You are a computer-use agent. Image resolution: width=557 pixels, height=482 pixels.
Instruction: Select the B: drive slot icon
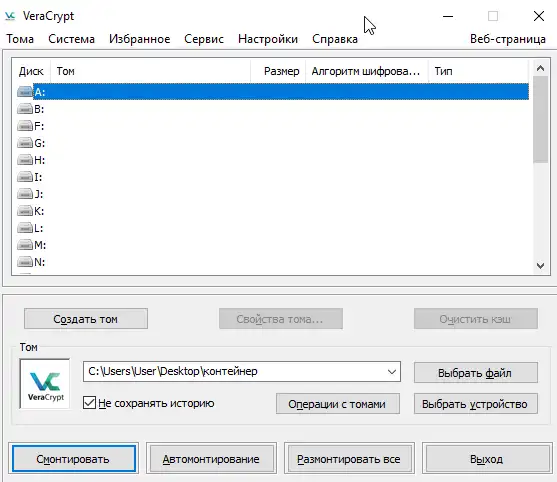(25, 109)
